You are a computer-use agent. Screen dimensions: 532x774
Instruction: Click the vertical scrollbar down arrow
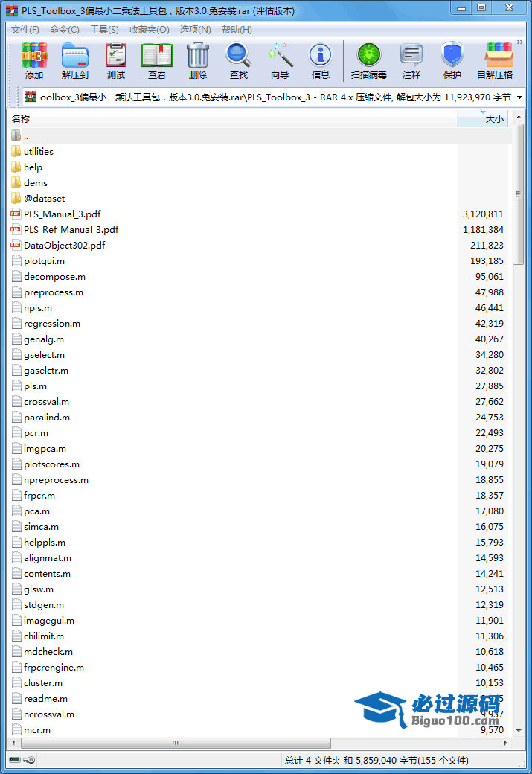point(519,732)
